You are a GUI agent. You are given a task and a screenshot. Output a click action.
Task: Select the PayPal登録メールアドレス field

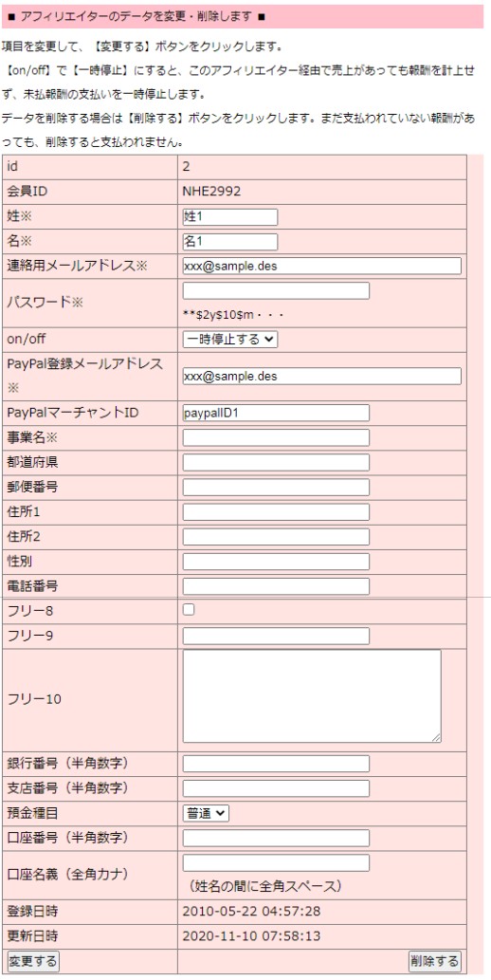(321, 376)
